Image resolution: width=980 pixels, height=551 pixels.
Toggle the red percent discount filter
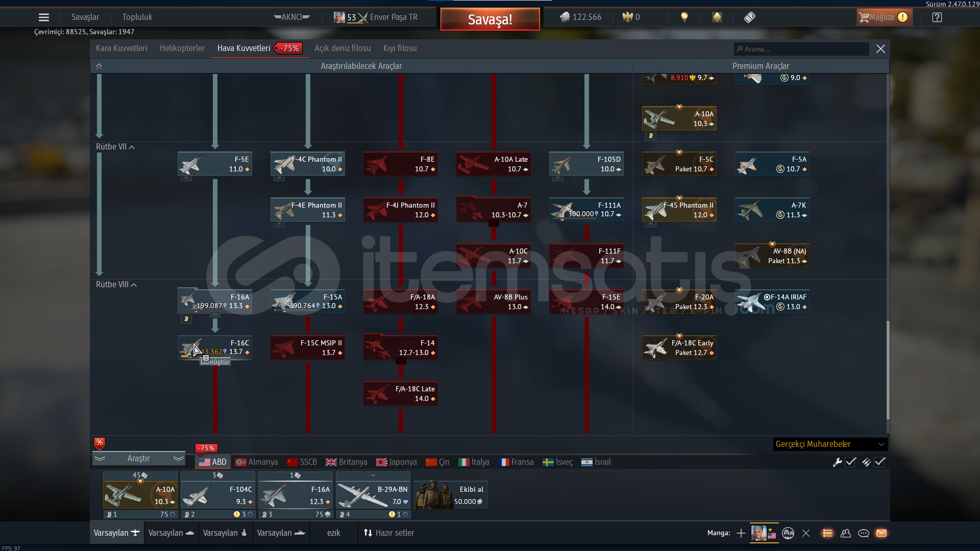[100, 443]
